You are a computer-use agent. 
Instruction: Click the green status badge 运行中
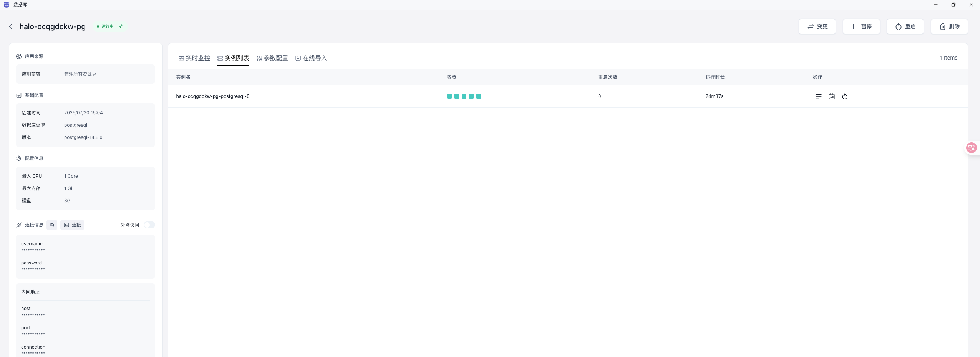coord(107,26)
